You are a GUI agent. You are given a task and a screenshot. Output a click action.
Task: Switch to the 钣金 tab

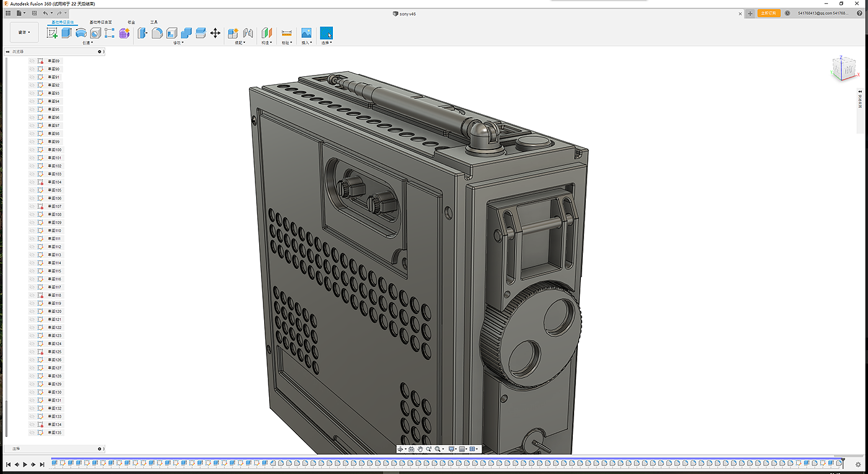tap(131, 22)
